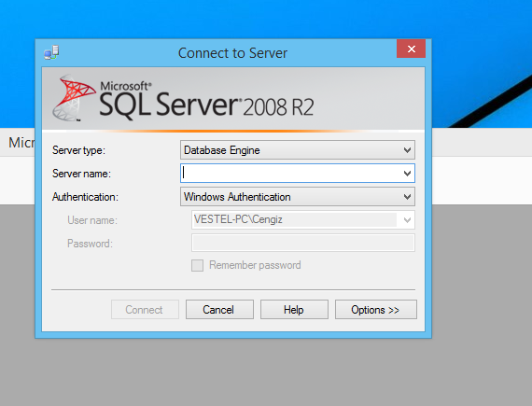Close the Connect to Server dialog
The height and width of the screenshot is (406, 532).
411,49
